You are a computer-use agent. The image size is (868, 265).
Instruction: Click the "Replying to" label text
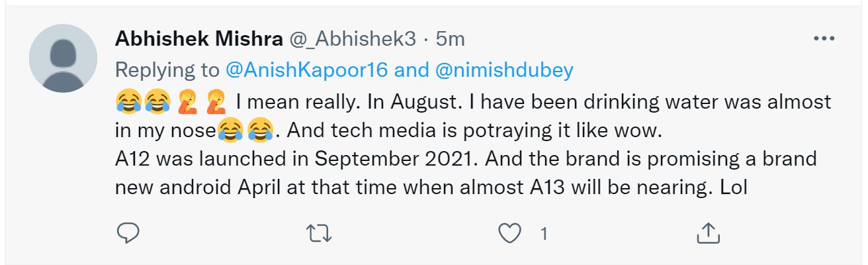[x=167, y=70]
